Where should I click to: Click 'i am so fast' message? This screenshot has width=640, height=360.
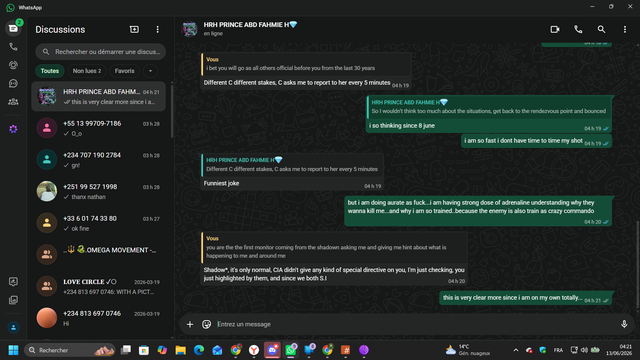pos(536,141)
